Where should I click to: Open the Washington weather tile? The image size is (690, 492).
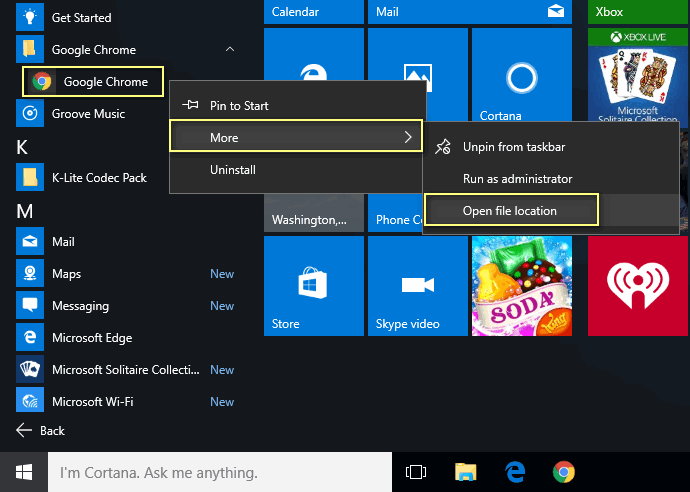point(314,213)
